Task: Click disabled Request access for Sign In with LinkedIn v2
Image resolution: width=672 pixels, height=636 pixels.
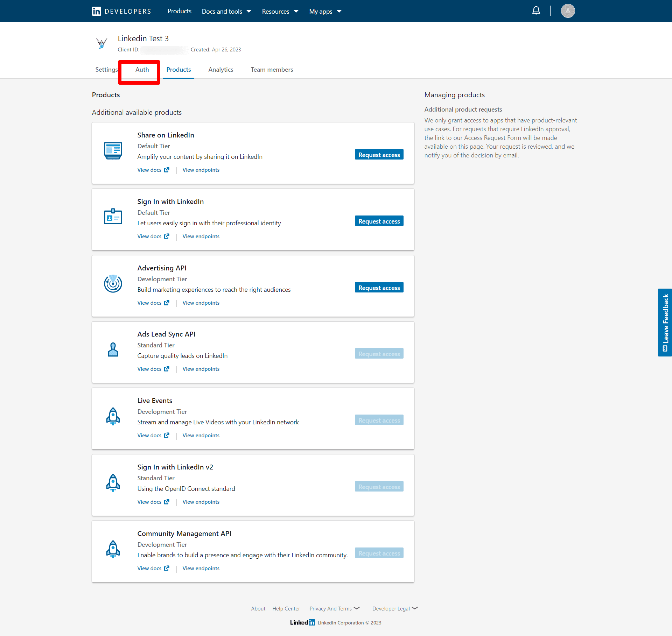Action: pos(379,487)
